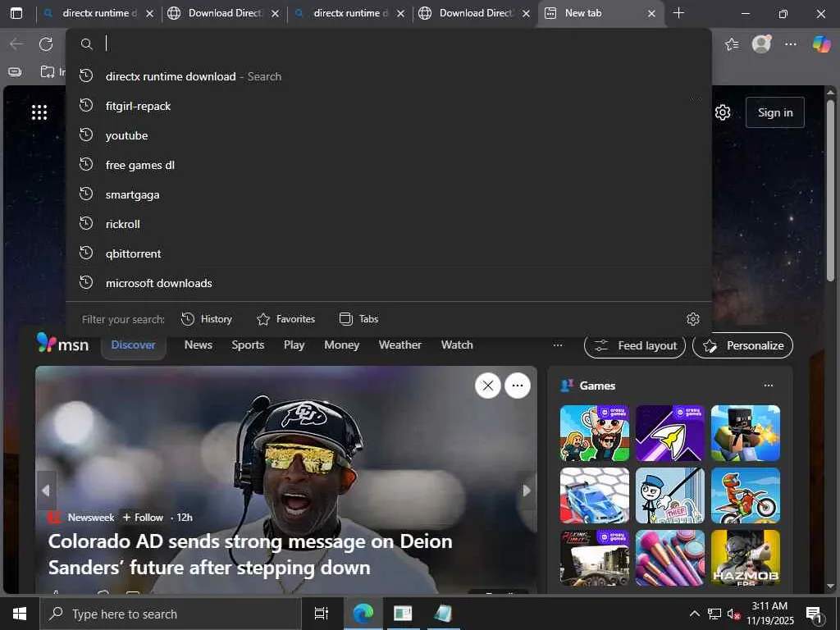Switch to the Discover tab on MSN
Viewport: 840px width, 630px height.
[134, 345]
